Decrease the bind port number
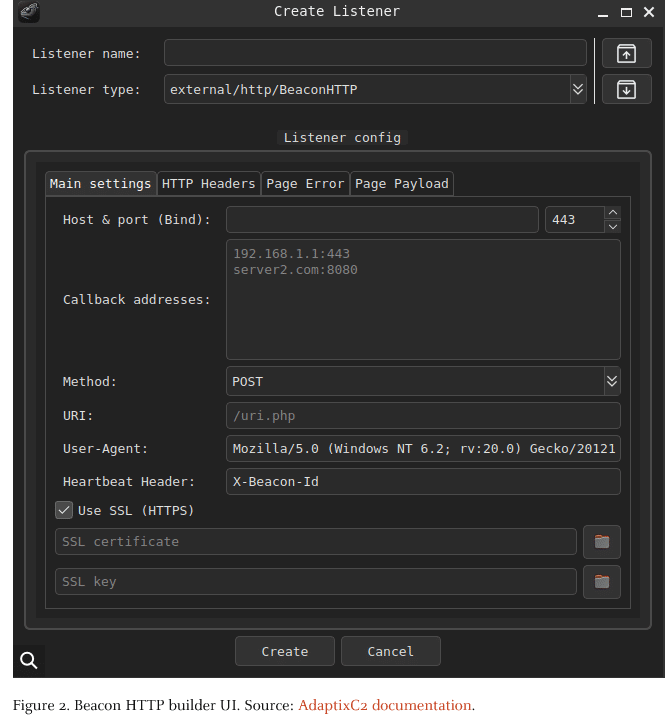The image size is (665, 722). [613, 226]
